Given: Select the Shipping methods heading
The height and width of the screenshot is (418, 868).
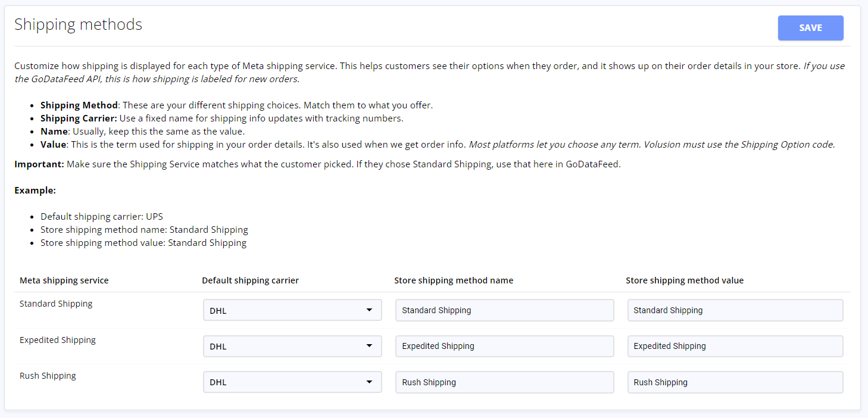Looking at the screenshot, I should (x=78, y=24).
